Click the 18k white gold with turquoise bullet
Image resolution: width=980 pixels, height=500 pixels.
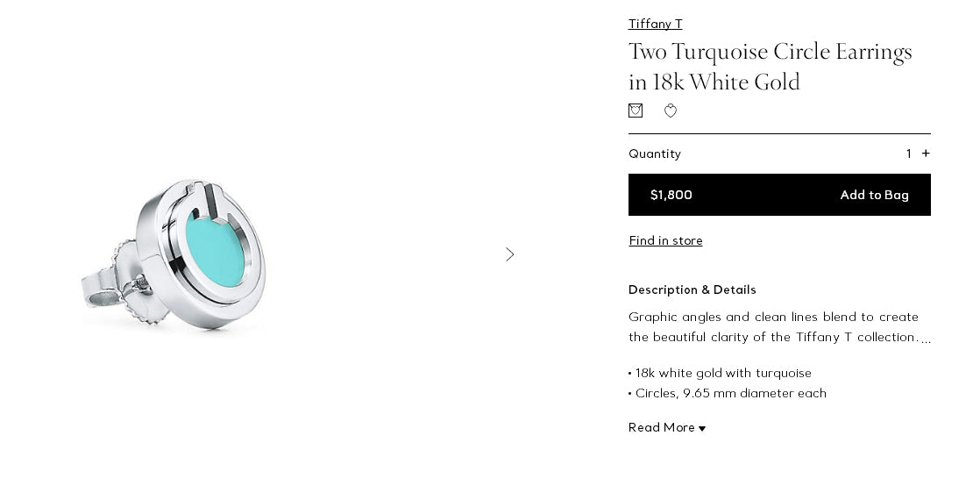723,373
